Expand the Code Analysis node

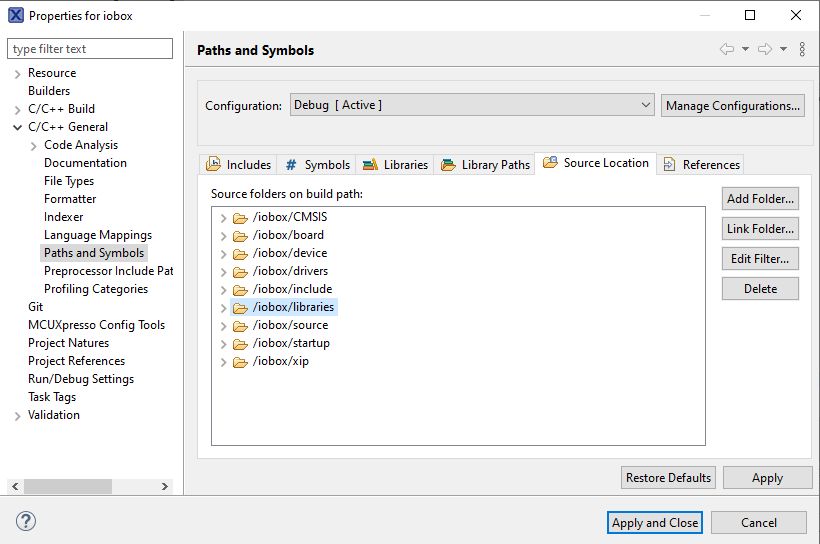coord(33,146)
